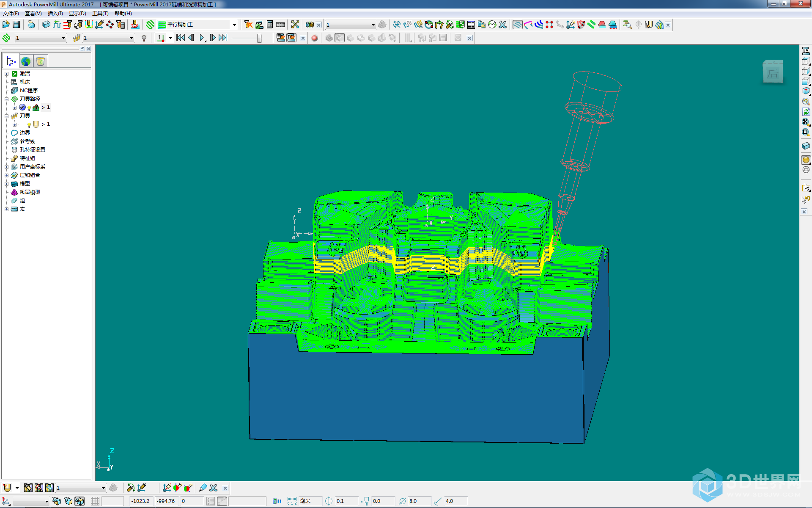
Task: Open the 显示(D) menu
Action: click(77, 14)
